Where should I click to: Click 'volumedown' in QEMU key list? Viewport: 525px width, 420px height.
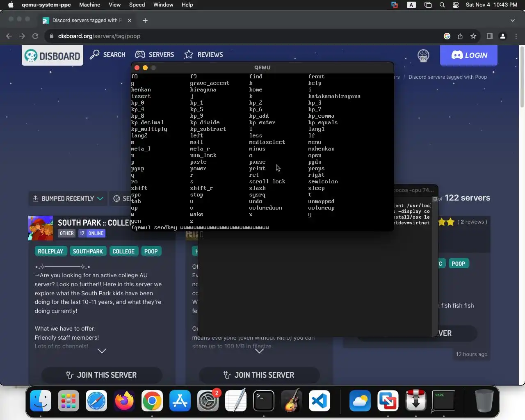click(265, 208)
